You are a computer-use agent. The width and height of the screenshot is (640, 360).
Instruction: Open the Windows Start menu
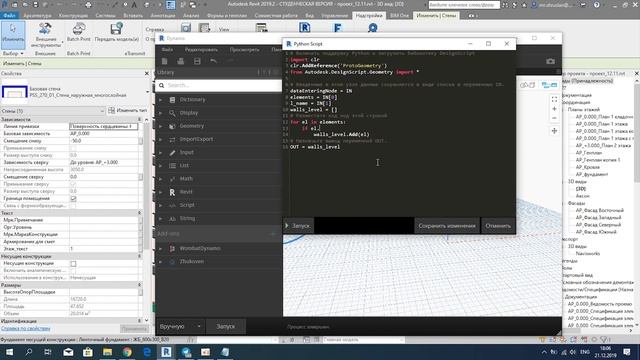pyautogui.click(x=9, y=352)
